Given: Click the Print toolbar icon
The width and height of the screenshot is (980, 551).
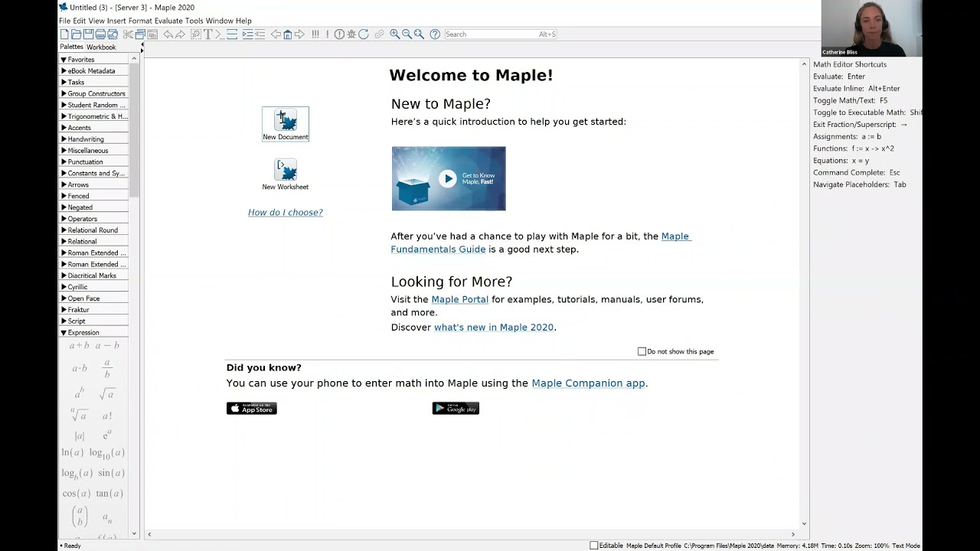Looking at the screenshot, I should 100,34.
